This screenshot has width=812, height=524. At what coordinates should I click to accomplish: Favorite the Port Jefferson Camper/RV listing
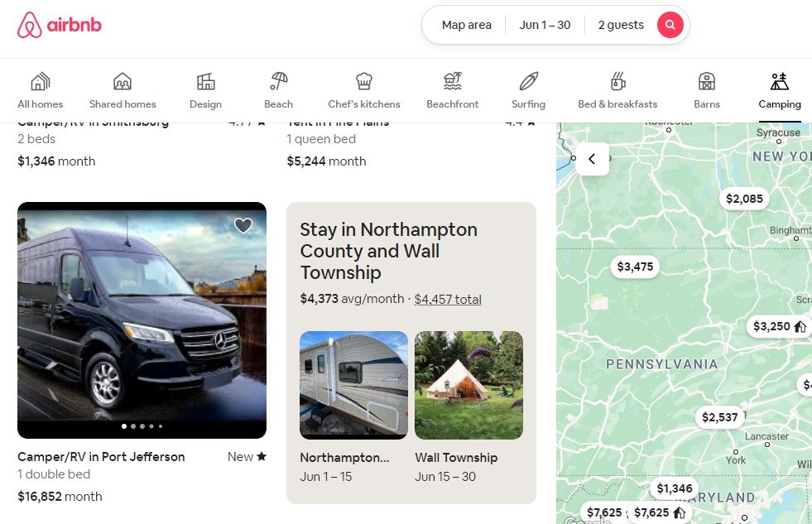pyautogui.click(x=243, y=225)
